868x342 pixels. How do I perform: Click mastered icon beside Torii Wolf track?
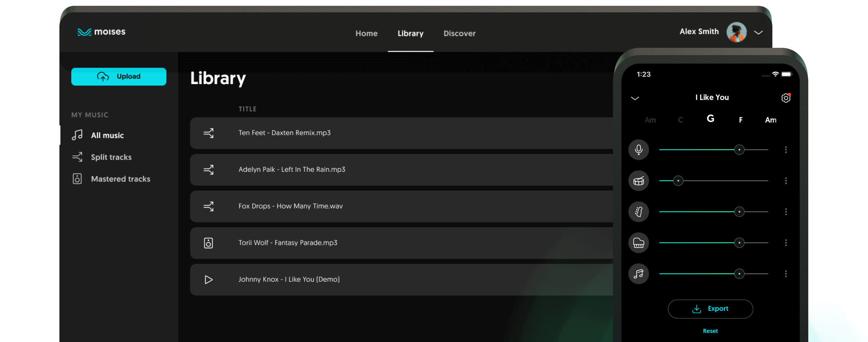pos(208,243)
